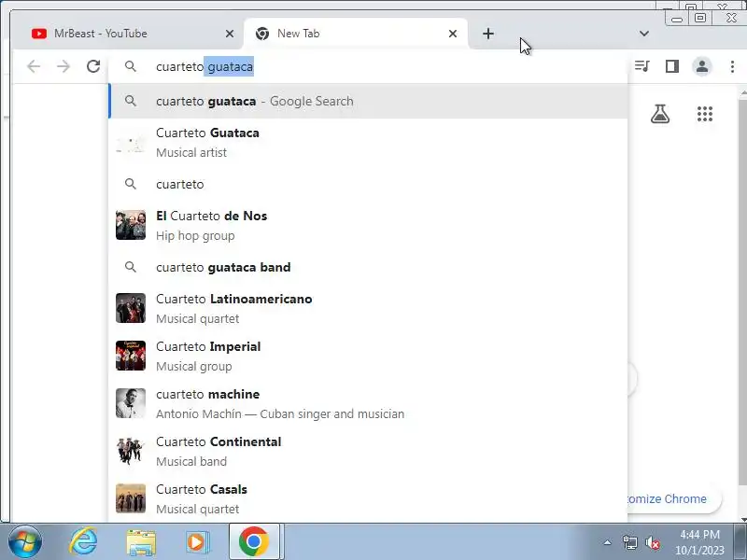Click the Customize Chrome button
This screenshot has width=747, height=560.
coord(672,498)
